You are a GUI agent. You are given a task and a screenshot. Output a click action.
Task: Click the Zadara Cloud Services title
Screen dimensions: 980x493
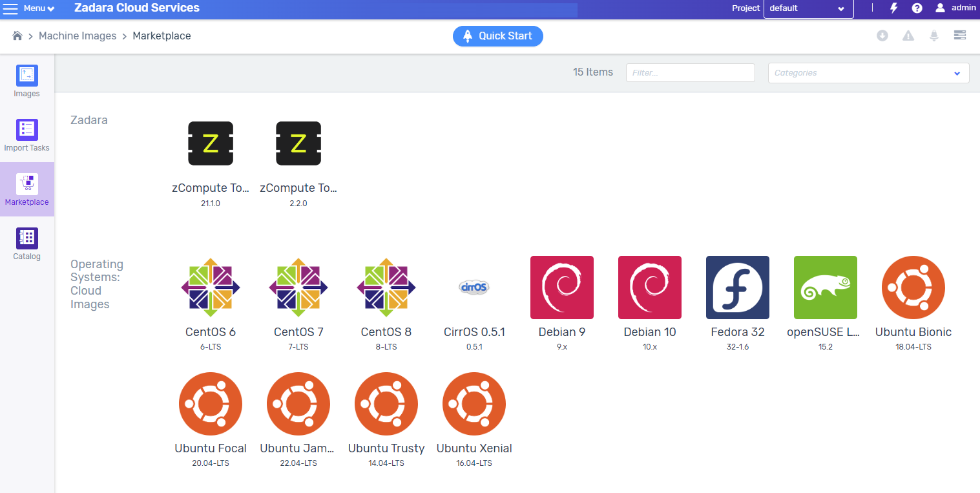137,8
